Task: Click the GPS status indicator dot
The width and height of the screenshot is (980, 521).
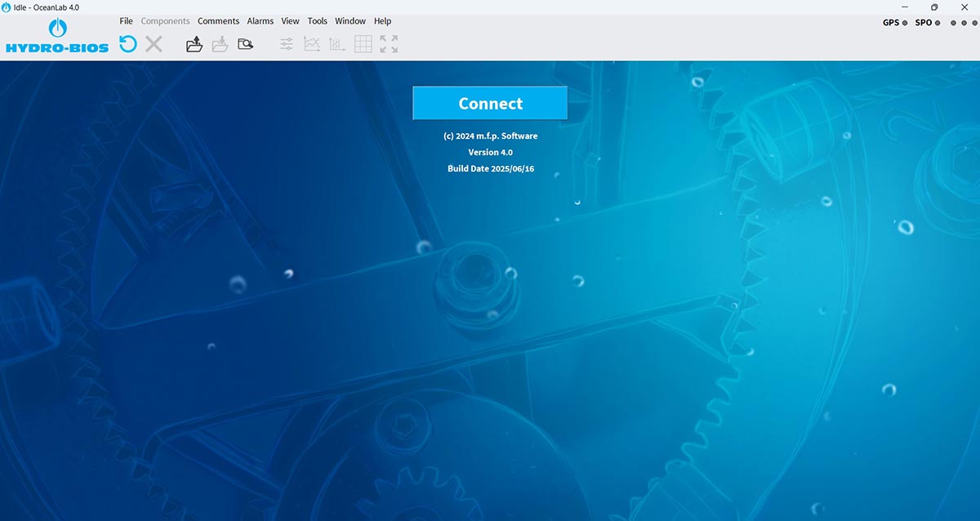Action: point(905,23)
